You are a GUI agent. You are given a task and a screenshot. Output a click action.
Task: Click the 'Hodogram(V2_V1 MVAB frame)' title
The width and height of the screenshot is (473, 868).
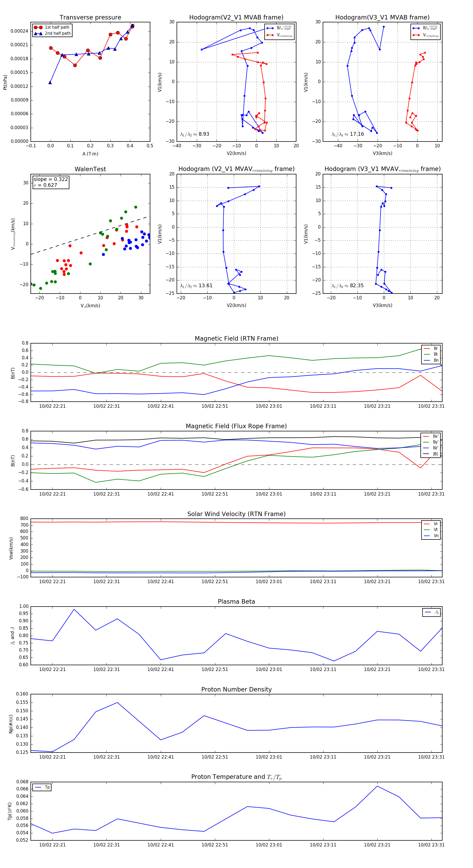[x=236, y=17]
